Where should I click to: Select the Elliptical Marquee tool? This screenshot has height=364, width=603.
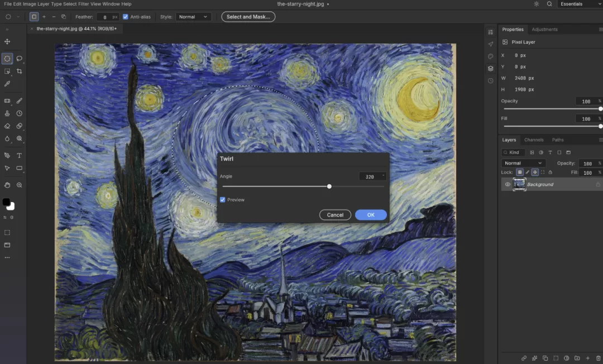point(7,59)
